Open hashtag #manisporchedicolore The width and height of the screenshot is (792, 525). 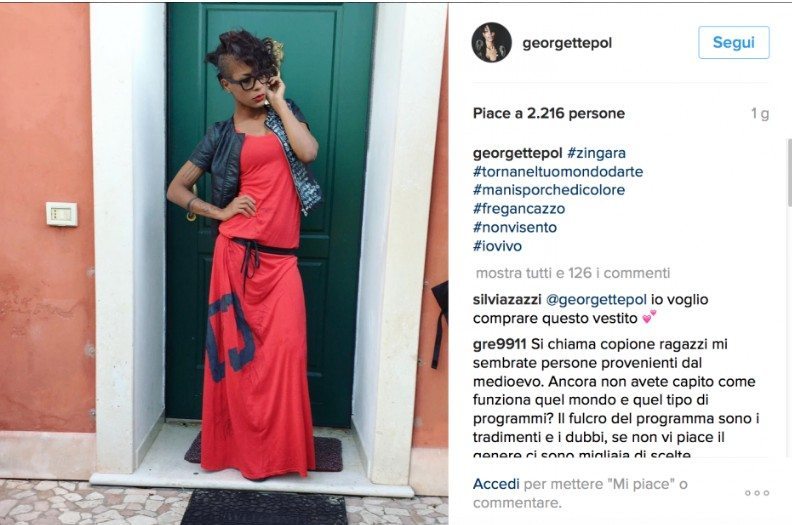[x=549, y=190]
